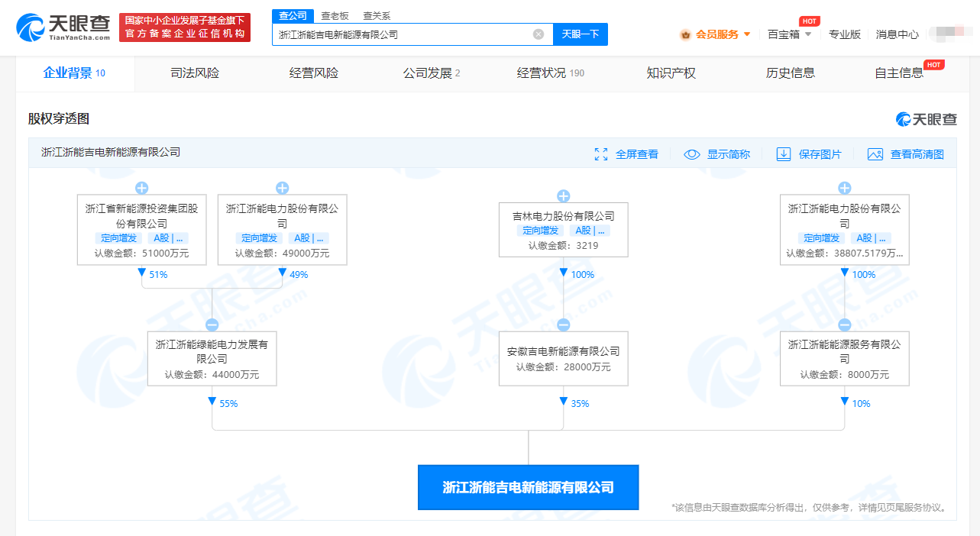This screenshot has width=980, height=536.
Task: Click the 天眼查 logo in the header
Action: point(63,27)
